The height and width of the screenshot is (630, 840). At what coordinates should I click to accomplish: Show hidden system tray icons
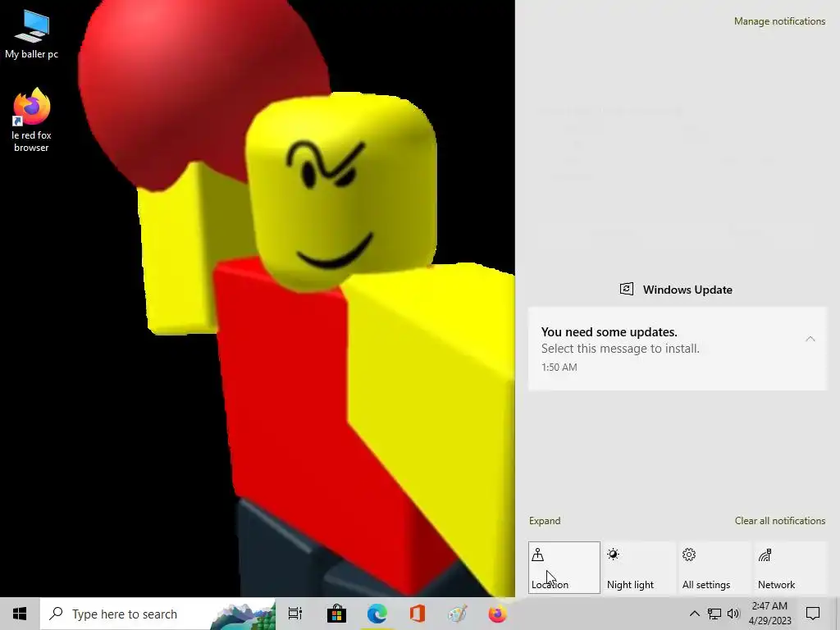[694, 614]
